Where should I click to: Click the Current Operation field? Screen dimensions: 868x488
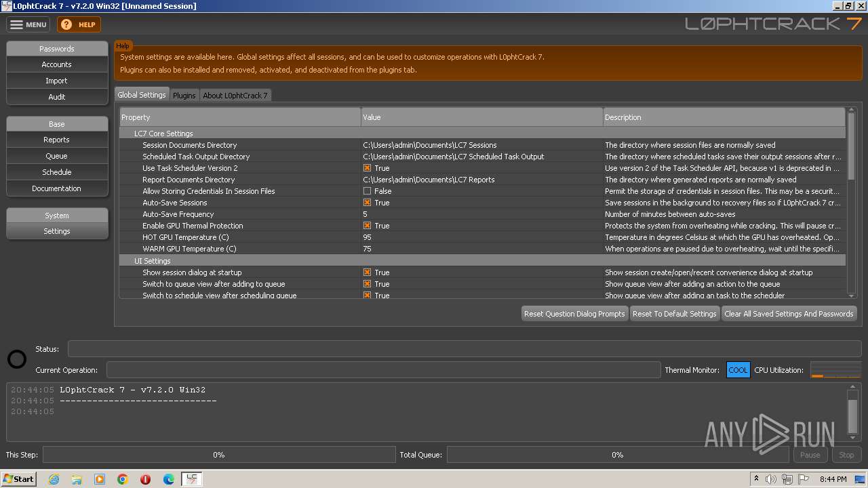coord(383,370)
